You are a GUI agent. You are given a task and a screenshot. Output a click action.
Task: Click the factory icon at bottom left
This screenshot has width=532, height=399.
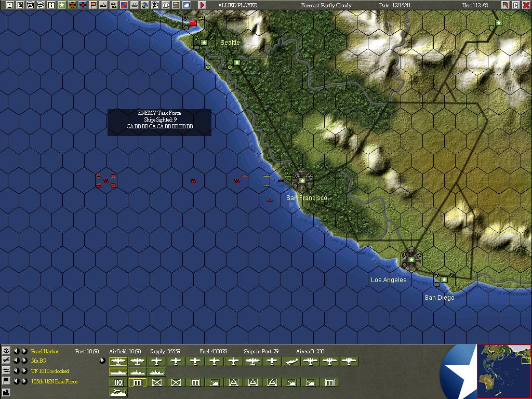pos(6,393)
